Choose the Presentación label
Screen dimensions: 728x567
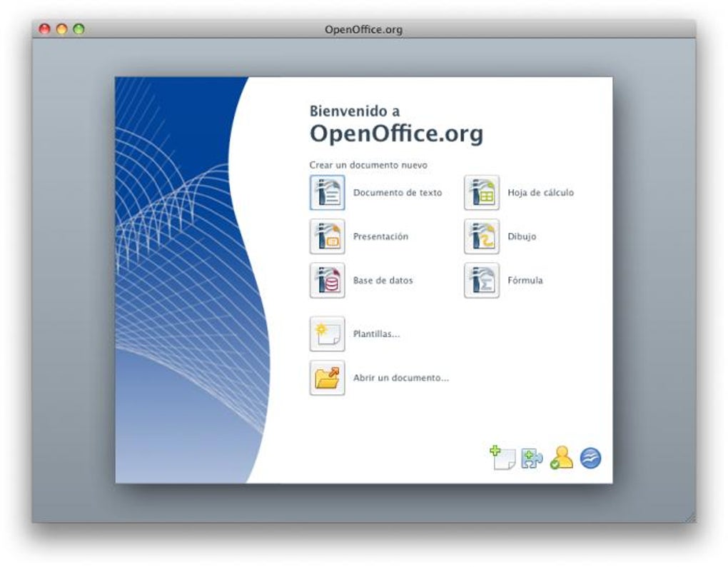pyautogui.click(x=380, y=236)
